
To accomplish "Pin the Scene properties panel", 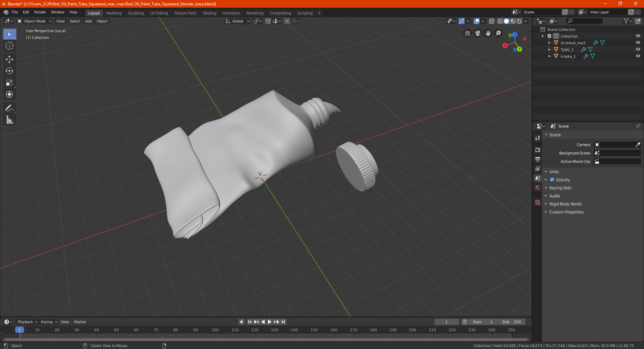I will click(638, 126).
